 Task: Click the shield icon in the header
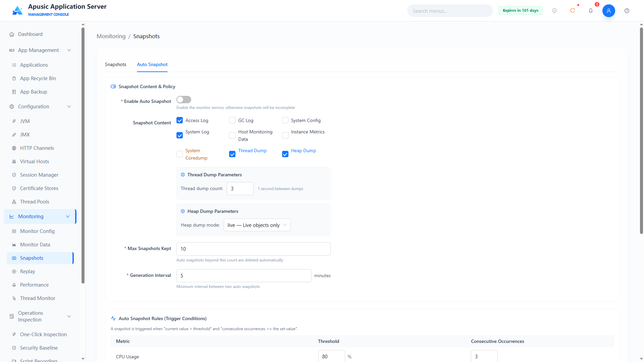click(x=554, y=11)
